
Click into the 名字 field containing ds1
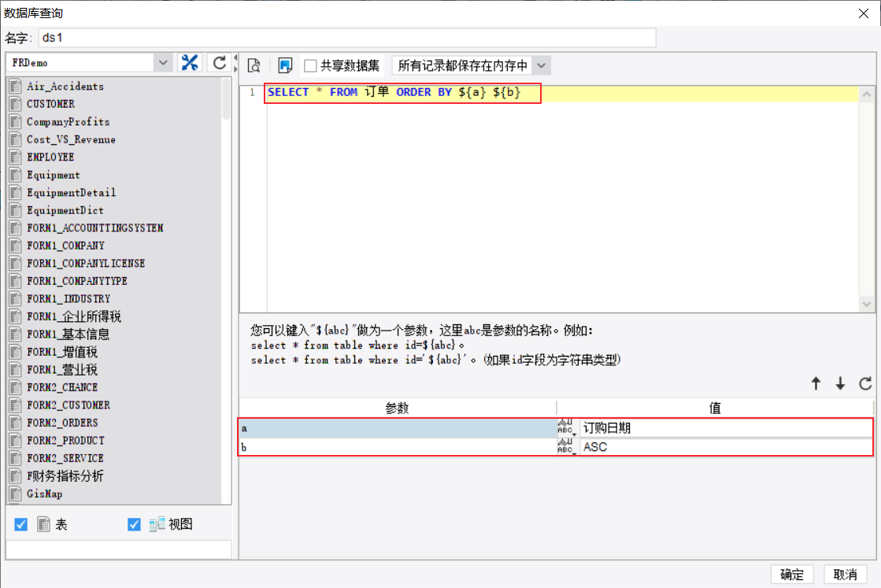[347, 38]
